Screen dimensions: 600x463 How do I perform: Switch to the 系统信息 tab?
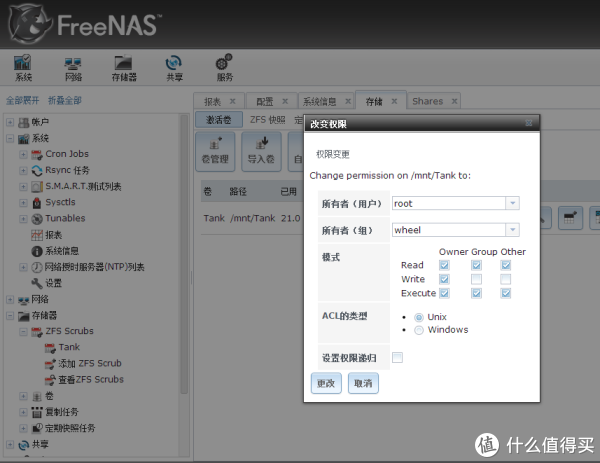click(325, 101)
